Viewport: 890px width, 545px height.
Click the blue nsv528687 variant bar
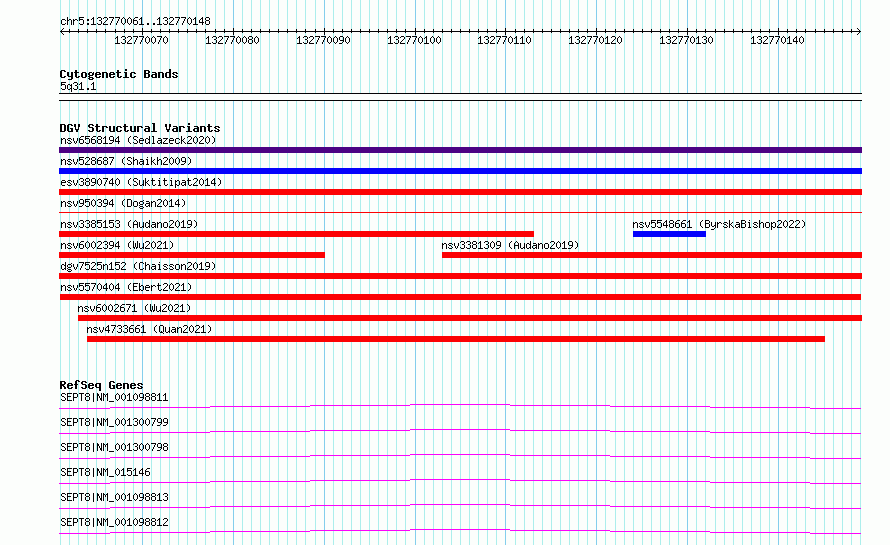pyautogui.click(x=460, y=171)
